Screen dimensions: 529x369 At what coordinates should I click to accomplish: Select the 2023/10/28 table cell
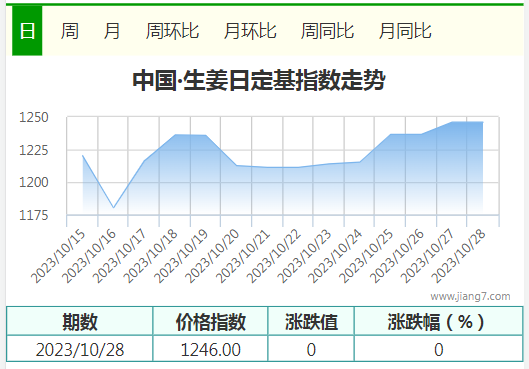(80, 349)
